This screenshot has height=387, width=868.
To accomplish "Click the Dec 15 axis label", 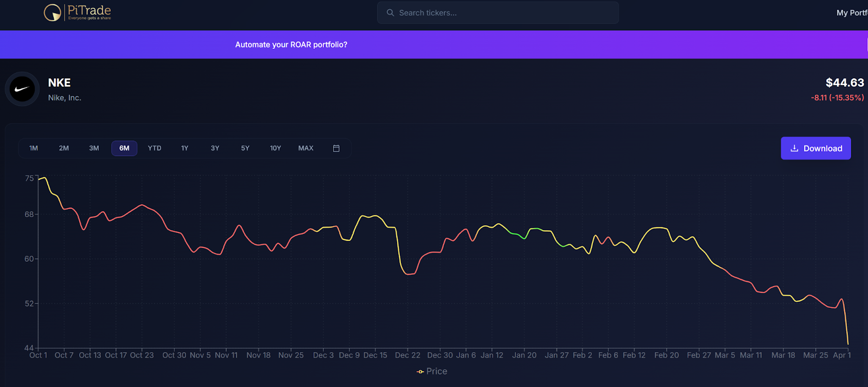I will point(375,355).
